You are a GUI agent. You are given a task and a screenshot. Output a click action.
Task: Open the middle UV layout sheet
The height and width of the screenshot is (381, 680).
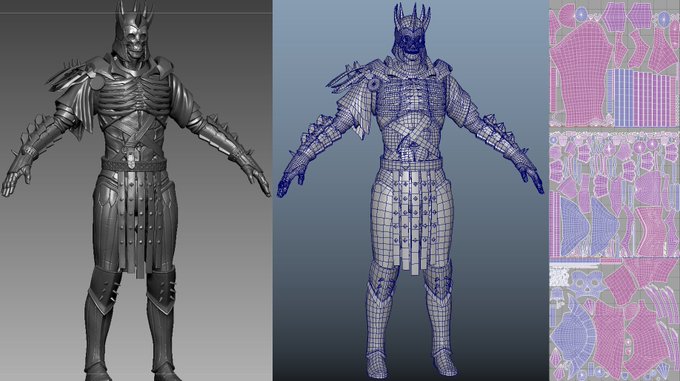pyautogui.click(x=614, y=194)
